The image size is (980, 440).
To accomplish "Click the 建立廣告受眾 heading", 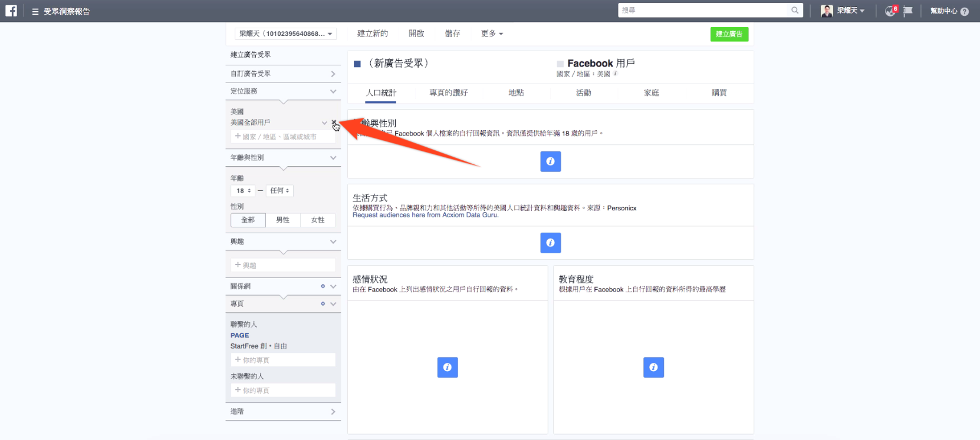I will pyautogui.click(x=251, y=55).
